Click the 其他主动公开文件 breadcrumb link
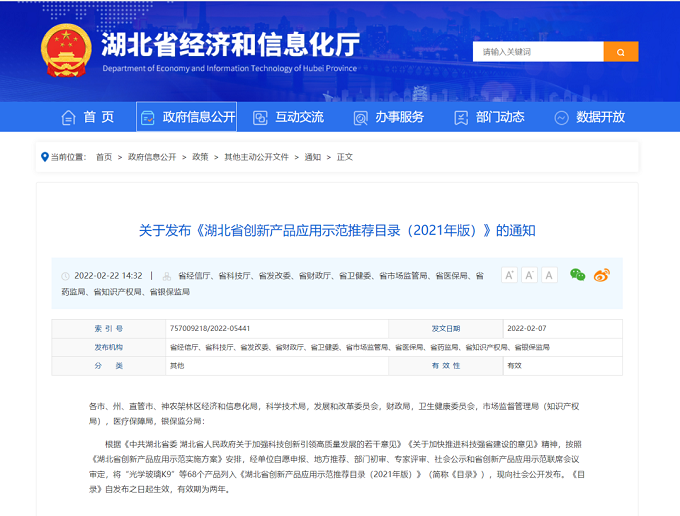680x516 pixels. coord(256,157)
